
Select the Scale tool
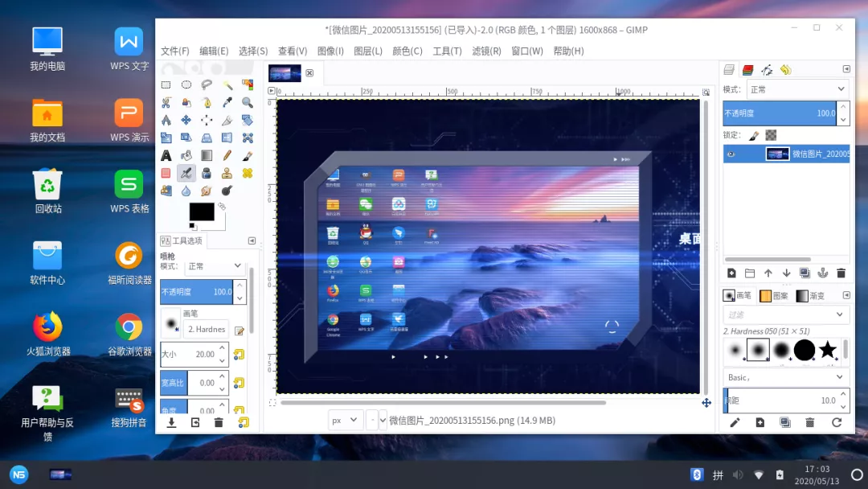pos(166,138)
